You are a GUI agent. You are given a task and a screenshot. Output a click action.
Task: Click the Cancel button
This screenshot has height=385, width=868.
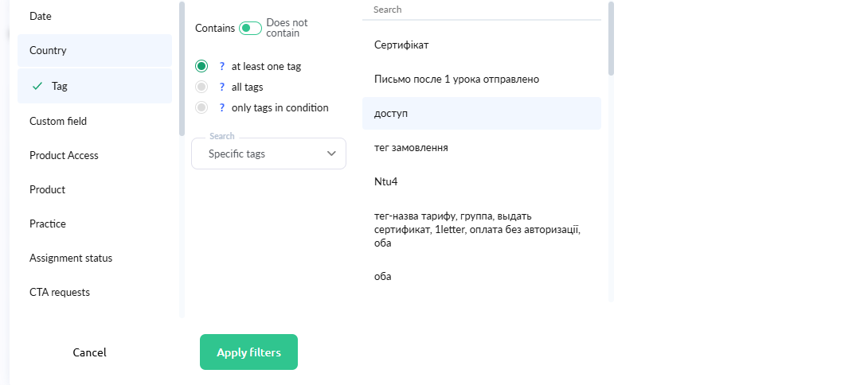(90, 352)
